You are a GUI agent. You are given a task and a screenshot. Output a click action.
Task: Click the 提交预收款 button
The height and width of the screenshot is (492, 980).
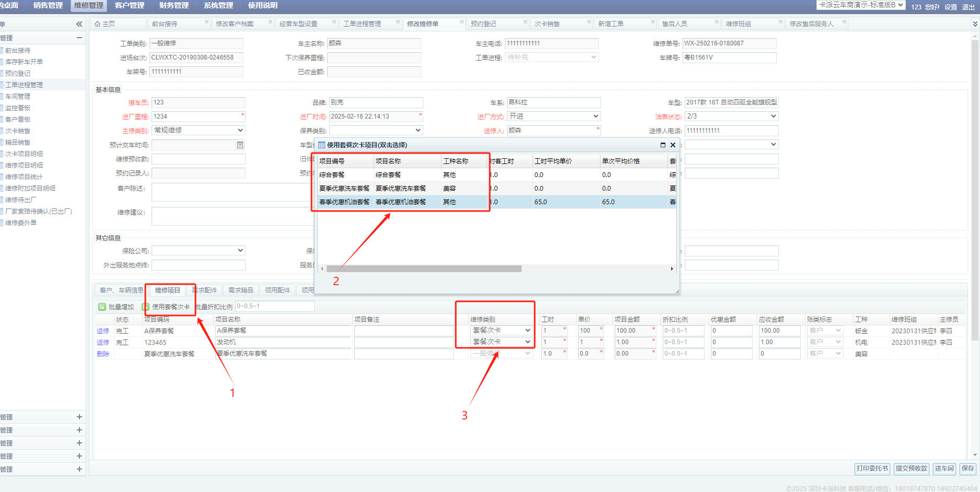(911, 468)
